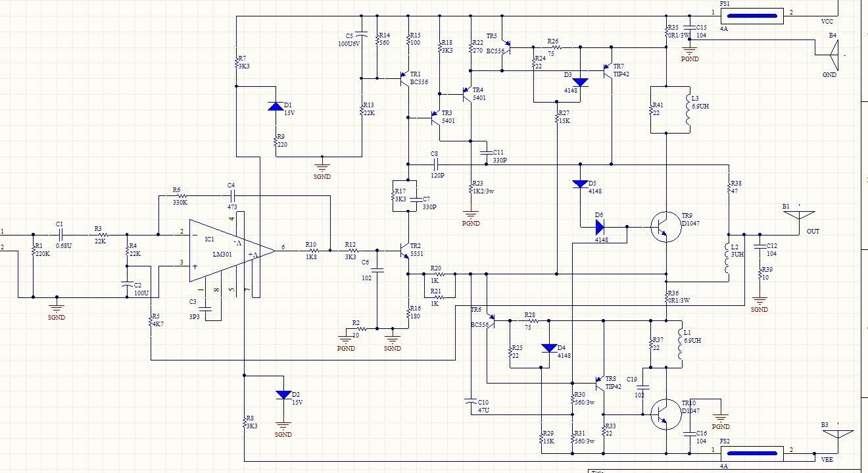868x473 pixels.
Task: Select the FS1 4A fuse symbol
Action: coord(751,16)
